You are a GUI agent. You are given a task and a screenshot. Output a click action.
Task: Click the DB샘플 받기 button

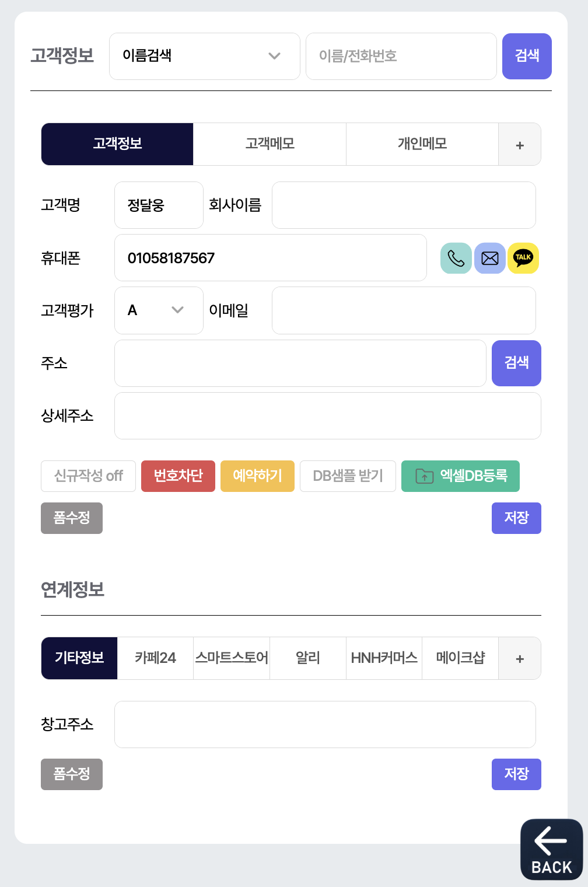point(348,476)
